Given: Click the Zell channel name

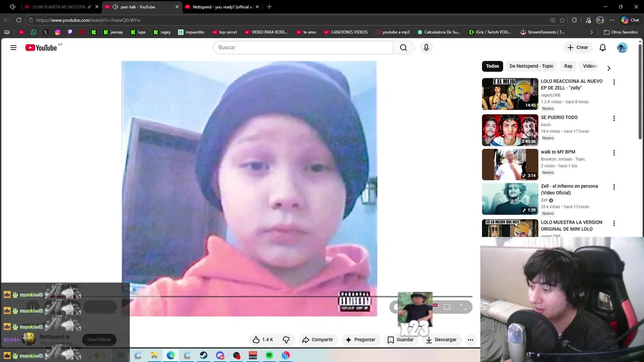Looking at the screenshot, I should pyautogui.click(x=544, y=200).
